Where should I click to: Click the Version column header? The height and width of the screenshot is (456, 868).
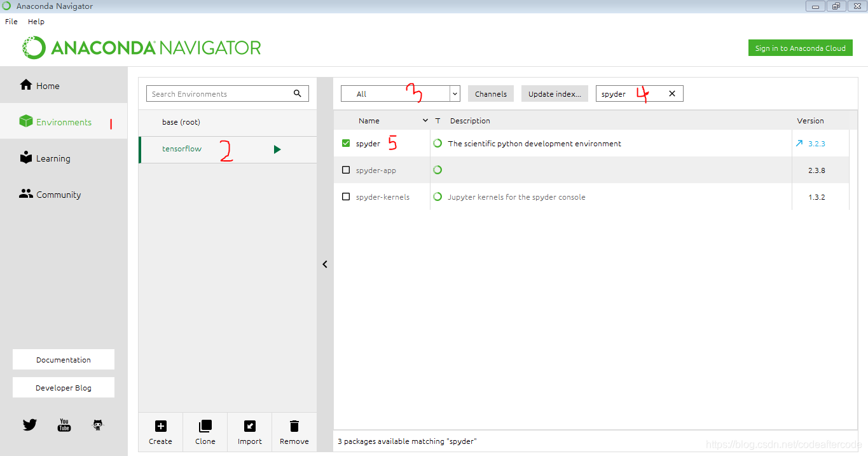(x=810, y=121)
